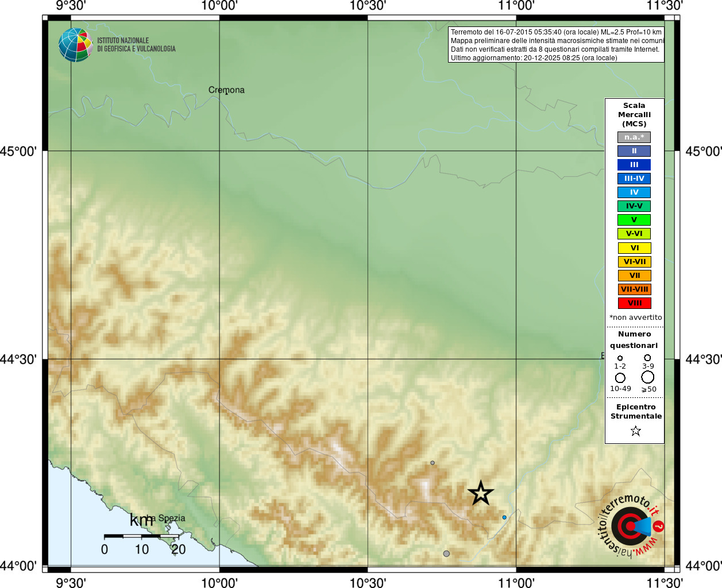Click the km scale bar
722x588 pixels.
point(141,536)
